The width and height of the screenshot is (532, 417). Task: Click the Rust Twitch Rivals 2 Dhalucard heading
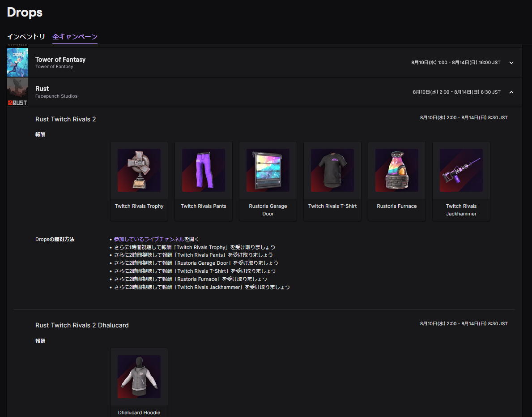tap(82, 325)
